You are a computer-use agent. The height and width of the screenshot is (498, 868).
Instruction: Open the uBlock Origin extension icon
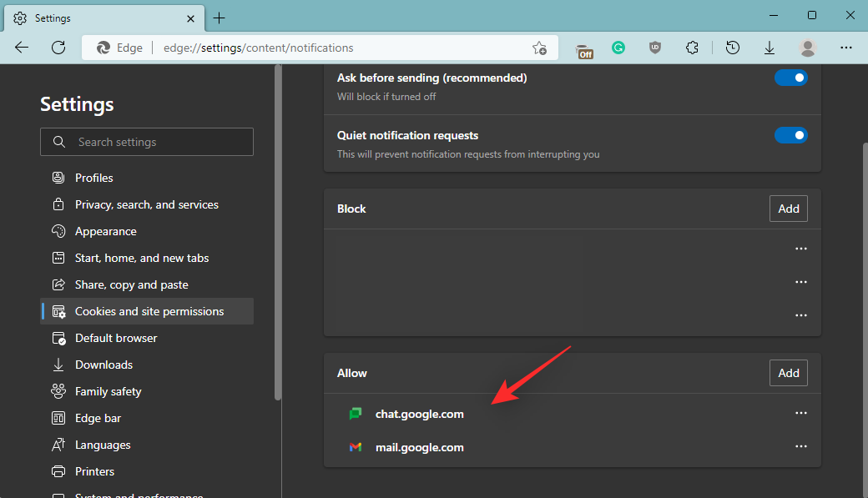click(x=655, y=48)
